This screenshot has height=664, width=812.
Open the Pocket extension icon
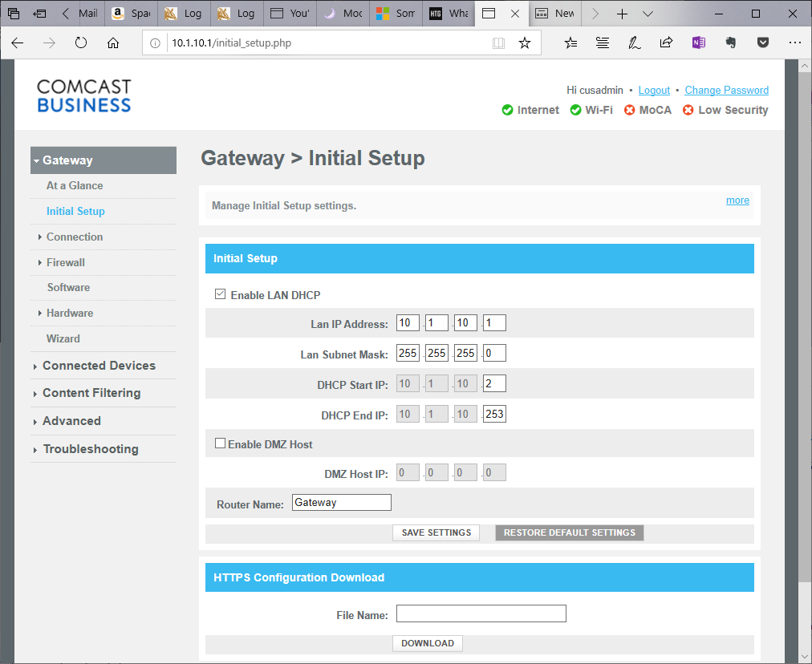pos(763,43)
